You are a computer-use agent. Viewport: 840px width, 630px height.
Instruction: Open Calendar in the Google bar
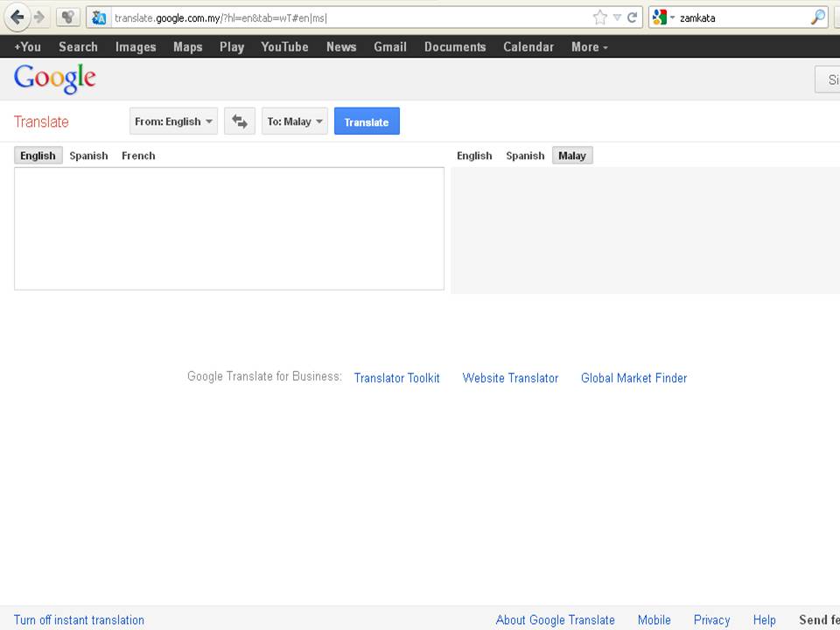(x=528, y=47)
